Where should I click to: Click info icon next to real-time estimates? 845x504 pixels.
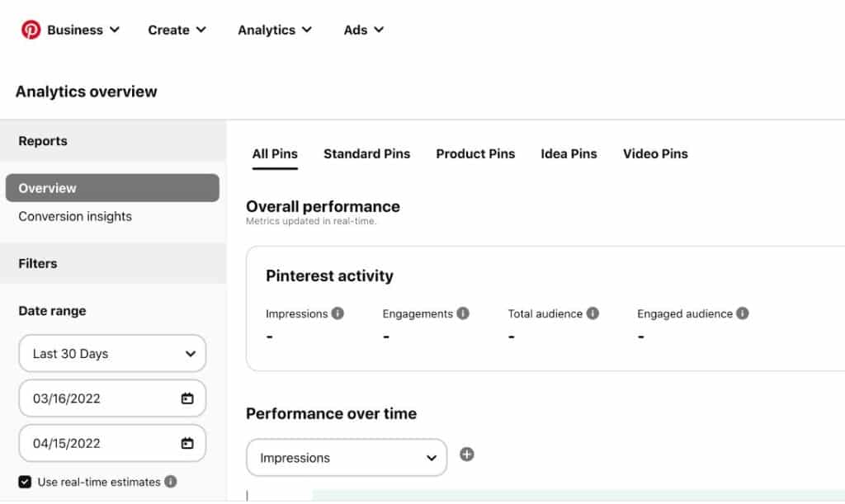170,482
